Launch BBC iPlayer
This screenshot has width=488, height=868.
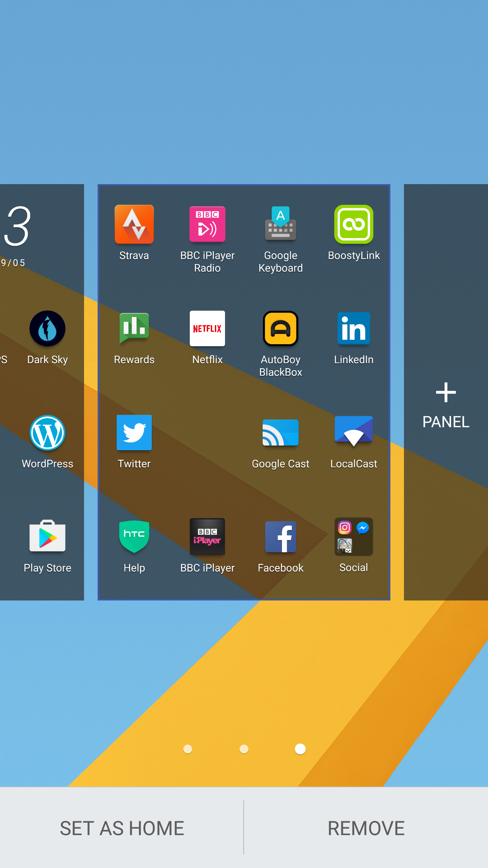(x=207, y=536)
